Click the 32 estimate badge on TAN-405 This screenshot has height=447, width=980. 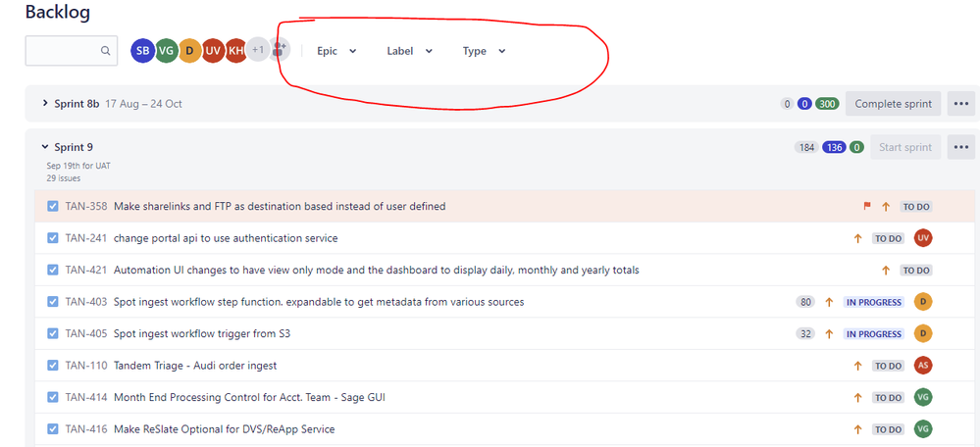coord(805,334)
